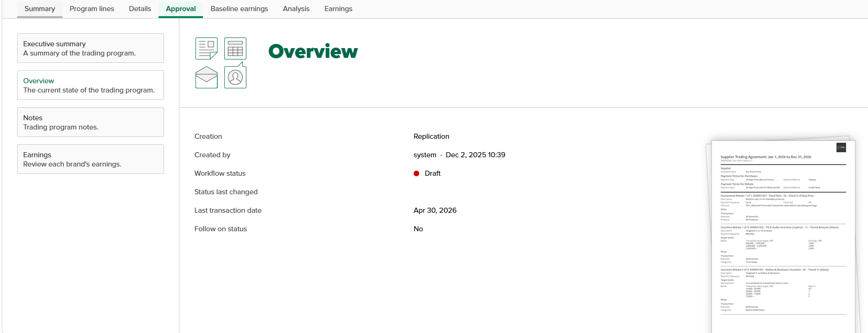Click the Overview page heading

point(313,51)
